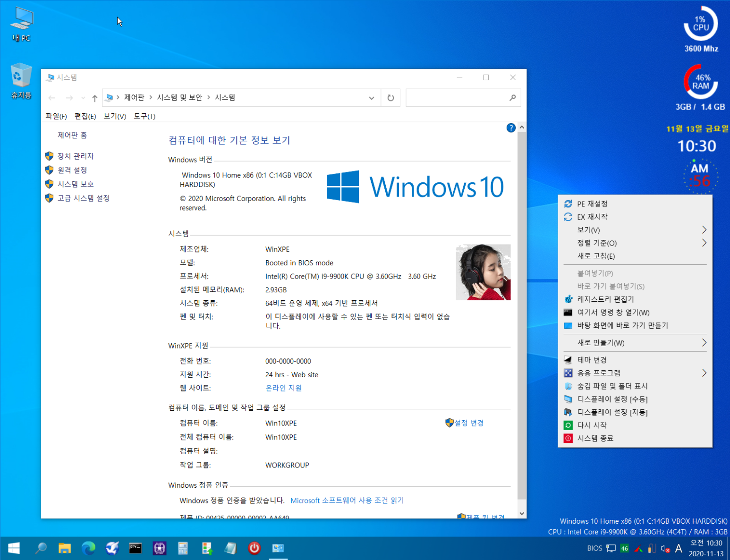Click 설정 변경 next to computer name
This screenshot has height=560, width=730.
pyautogui.click(x=469, y=423)
